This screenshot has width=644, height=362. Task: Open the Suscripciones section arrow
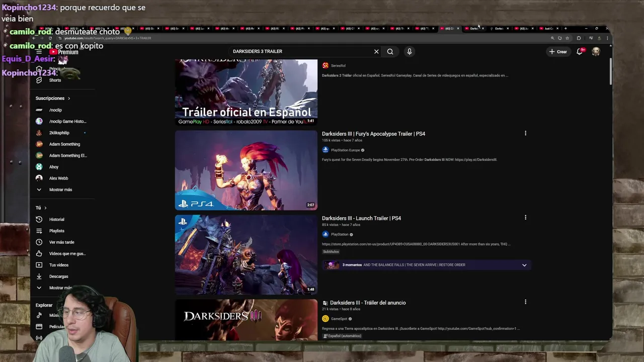69,99
